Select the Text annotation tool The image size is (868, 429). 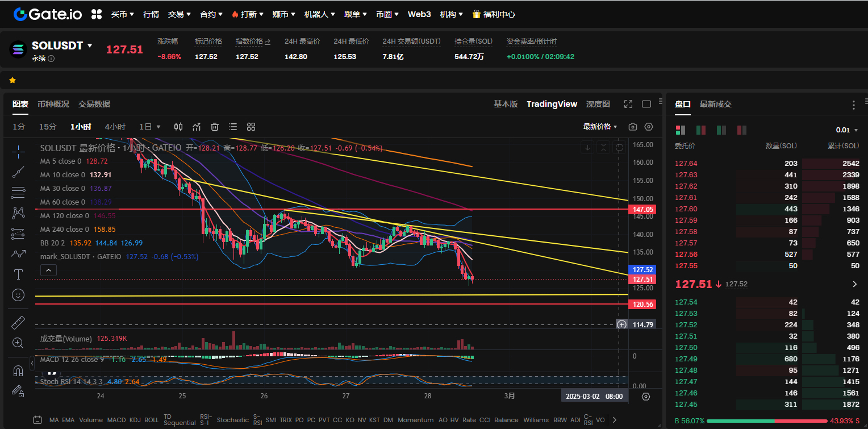coord(18,274)
